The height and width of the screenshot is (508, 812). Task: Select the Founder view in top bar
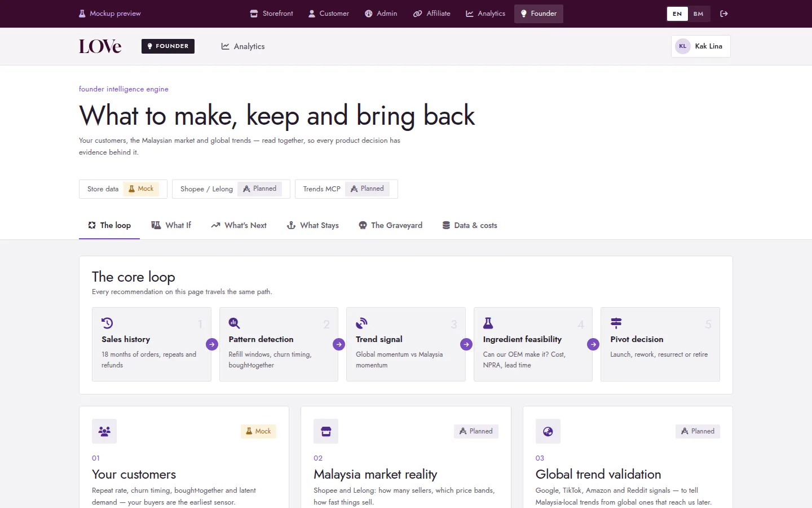point(539,14)
